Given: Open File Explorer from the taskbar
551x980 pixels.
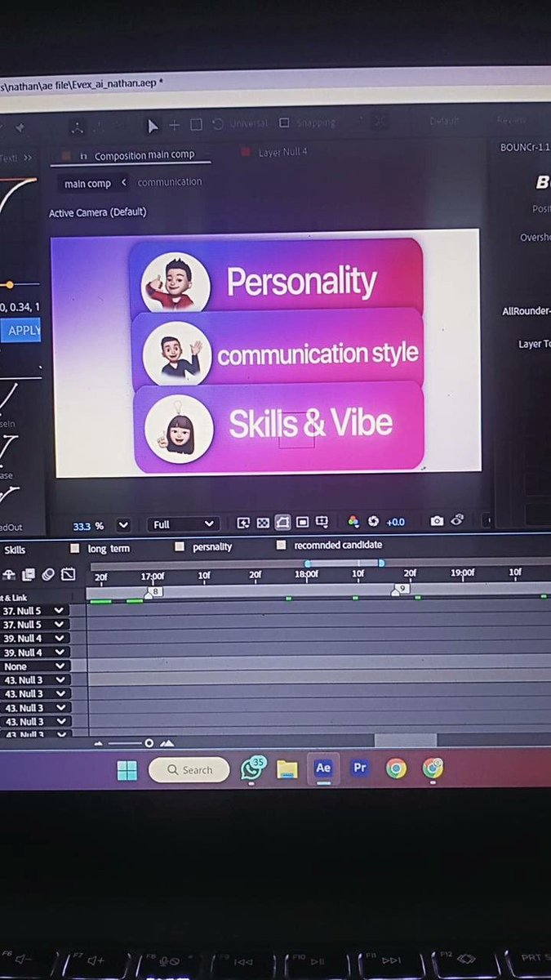Looking at the screenshot, I should pyautogui.click(x=287, y=768).
